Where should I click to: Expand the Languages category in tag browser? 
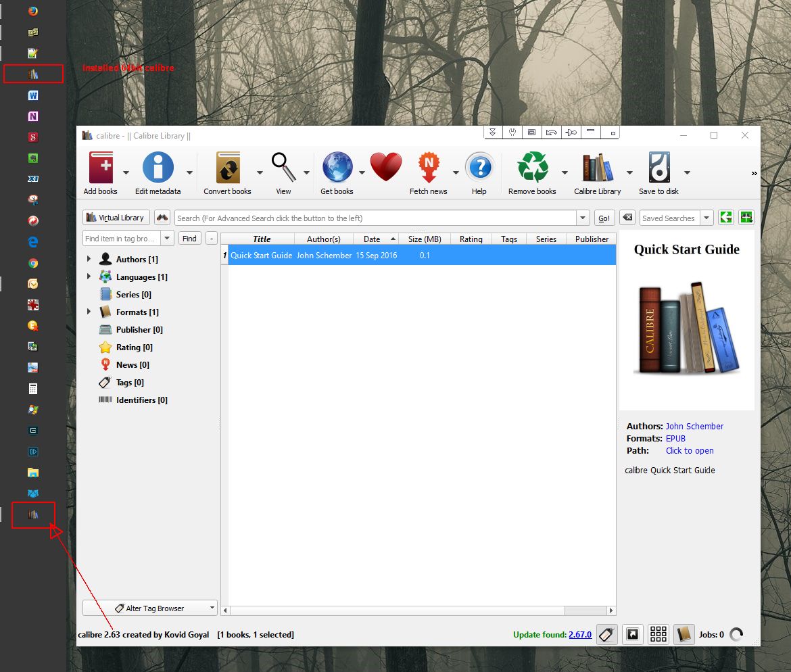(89, 277)
